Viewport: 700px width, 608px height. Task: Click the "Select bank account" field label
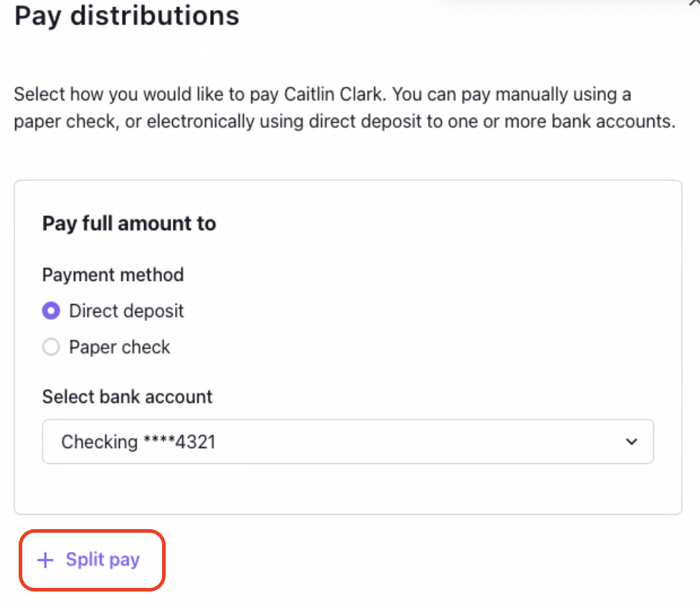click(x=128, y=396)
